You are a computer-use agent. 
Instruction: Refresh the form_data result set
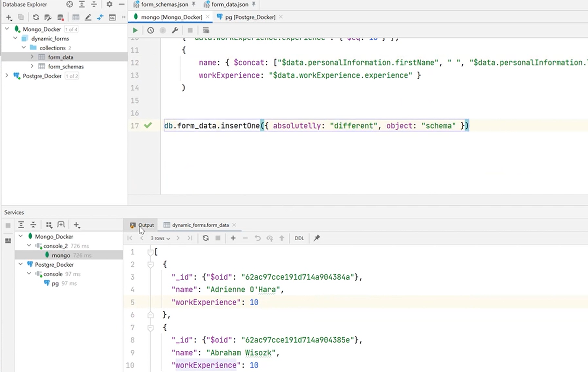click(x=206, y=238)
